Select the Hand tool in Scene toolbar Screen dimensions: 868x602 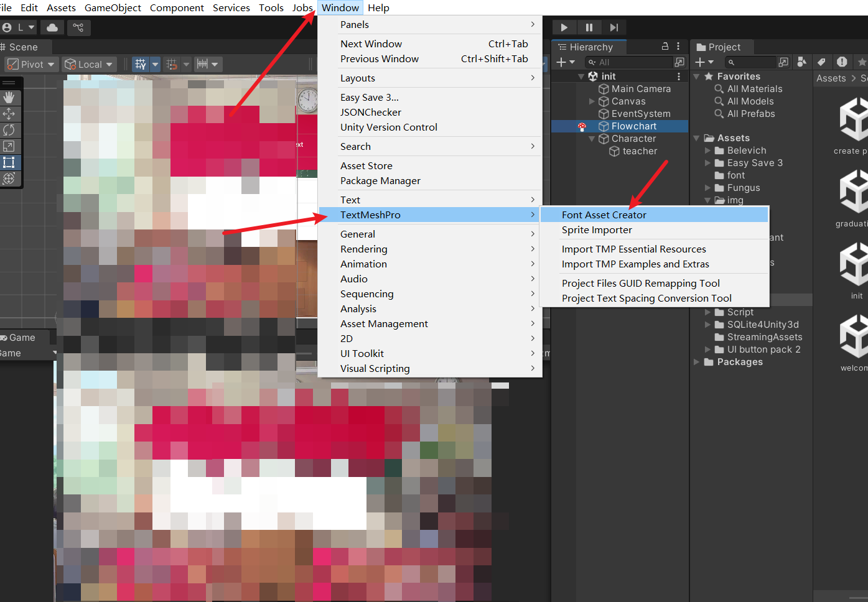(9, 98)
